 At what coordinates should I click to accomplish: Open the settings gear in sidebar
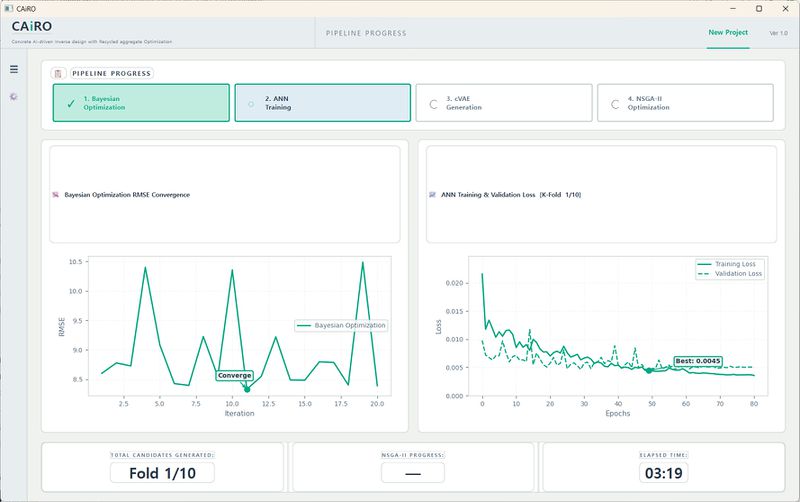(14, 96)
